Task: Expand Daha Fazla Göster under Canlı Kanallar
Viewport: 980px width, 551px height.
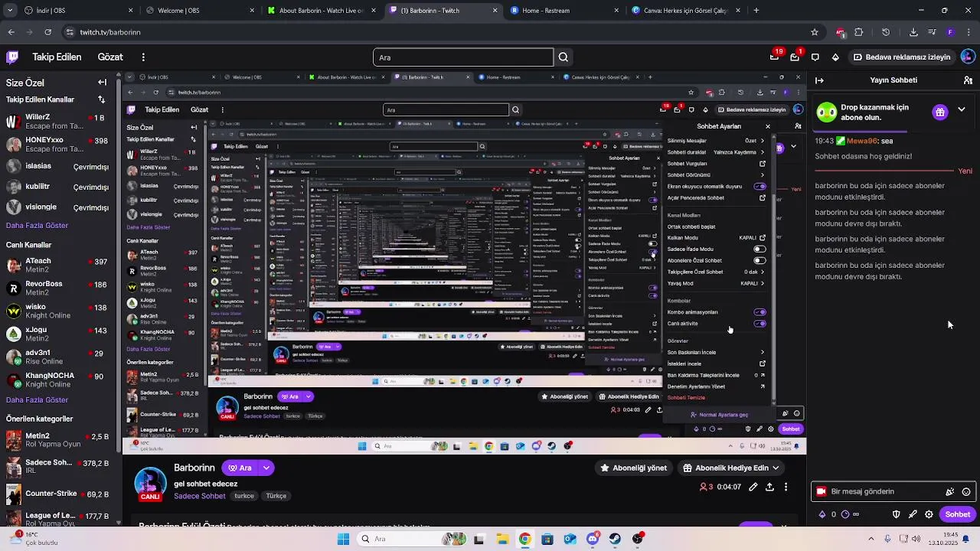Action: (x=37, y=400)
